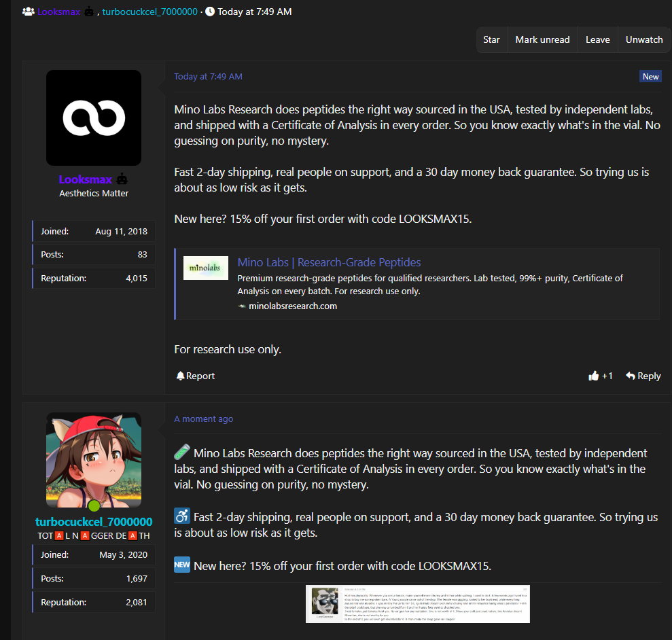Click the green online status dot on the avatar
Image resolution: width=672 pixels, height=640 pixels.
point(94,506)
